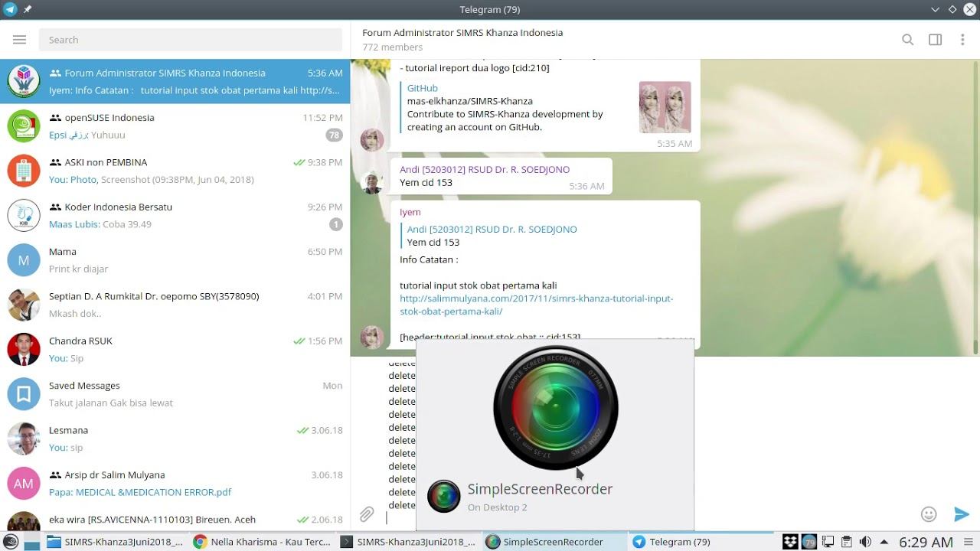Screen dimensions: 980x551
Task: Open the Telegram hamburger menu
Action: 20,40
